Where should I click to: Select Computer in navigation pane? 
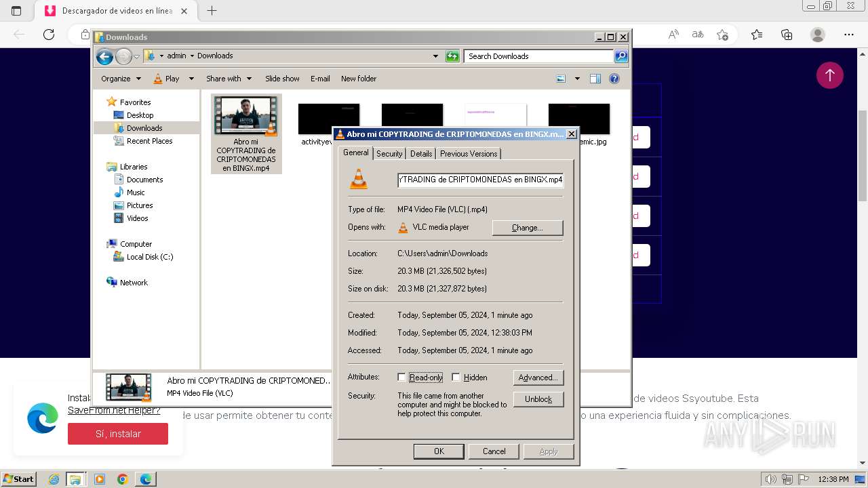coord(136,244)
